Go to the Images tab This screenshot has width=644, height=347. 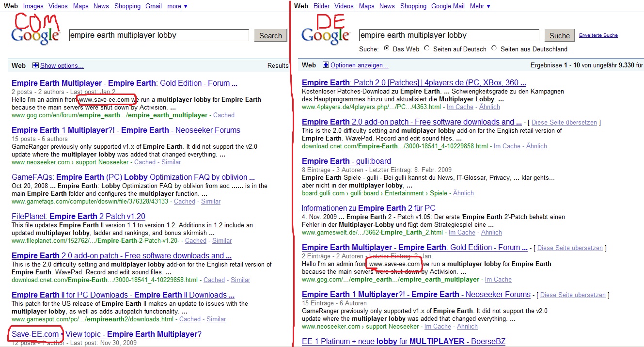tap(33, 6)
